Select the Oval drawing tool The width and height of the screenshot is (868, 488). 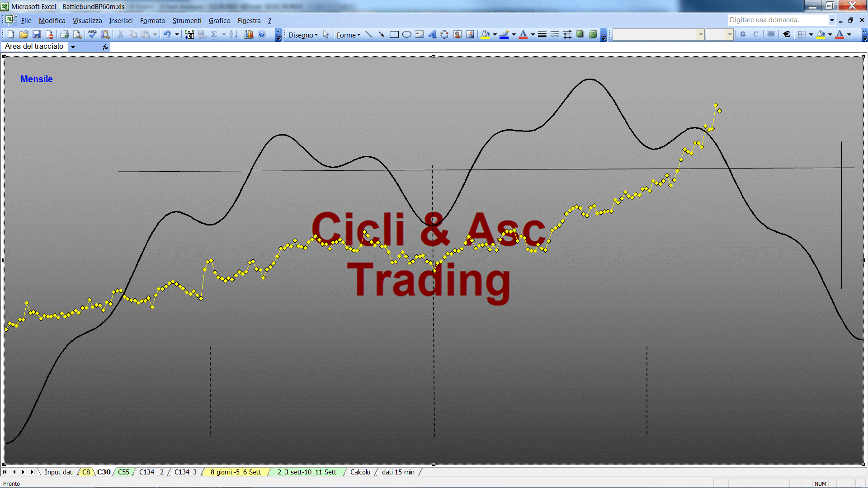[406, 34]
